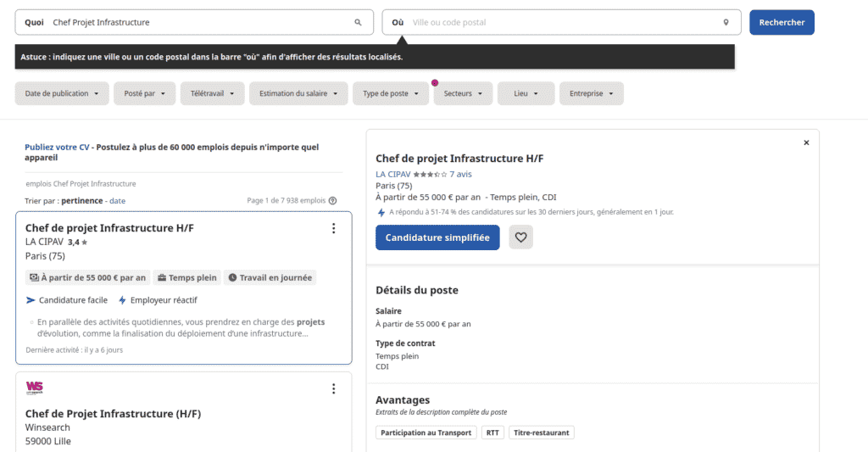Open the LA CIPAV company link in details
This screenshot has height=452, width=868.
click(393, 175)
